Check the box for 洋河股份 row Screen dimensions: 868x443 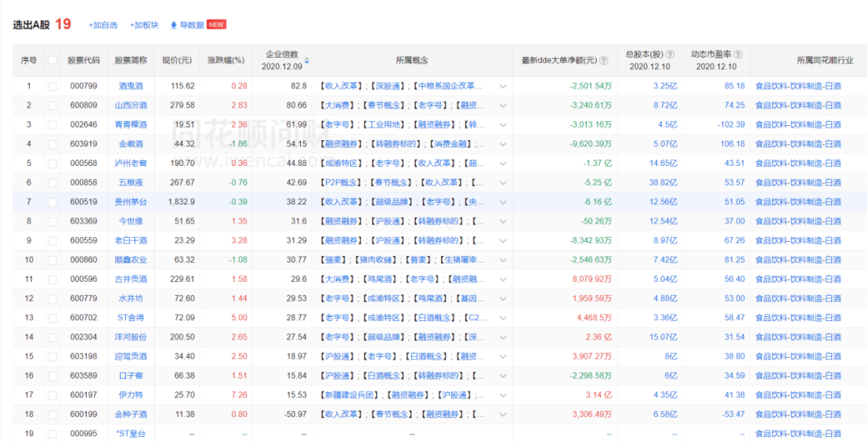tap(52, 337)
